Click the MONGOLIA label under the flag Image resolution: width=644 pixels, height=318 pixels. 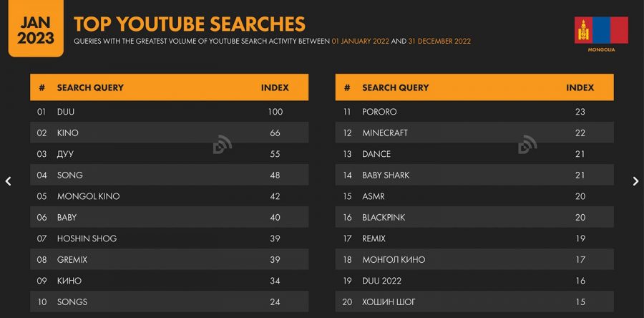coord(600,50)
